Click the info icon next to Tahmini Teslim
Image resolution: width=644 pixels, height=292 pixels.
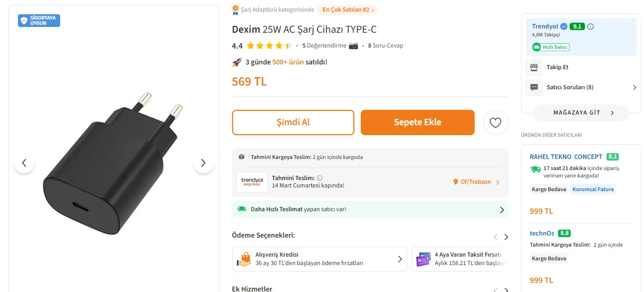pyautogui.click(x=320, y=178)
